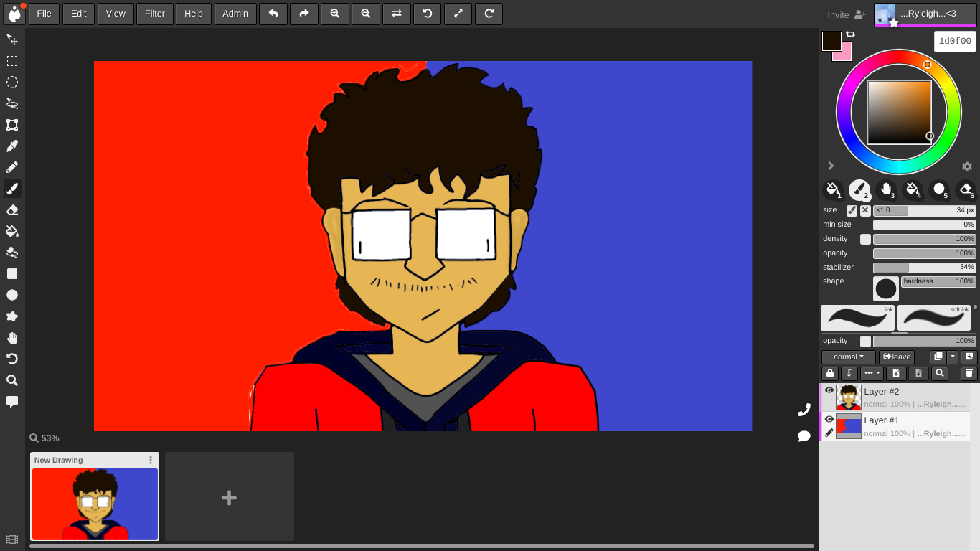Select the move/selection arrow tool
Screen dimensions: 980x551
[x=12, y=39]
